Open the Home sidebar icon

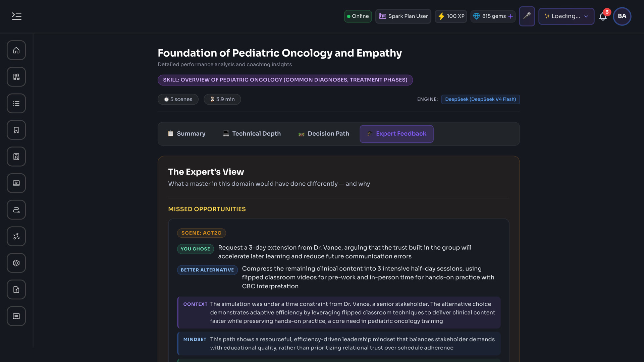16,50
